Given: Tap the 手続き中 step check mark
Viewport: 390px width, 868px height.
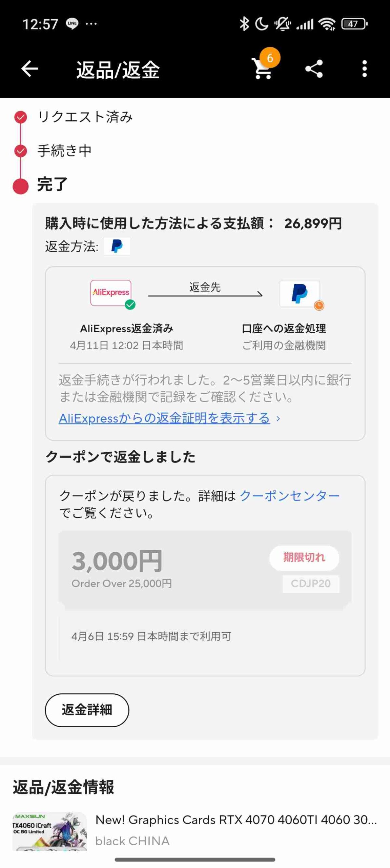Looking at the screenshot, I should (21, 151).
